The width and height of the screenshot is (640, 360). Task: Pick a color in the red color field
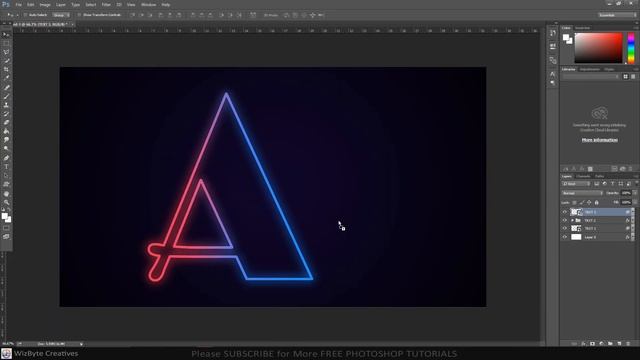598,48
